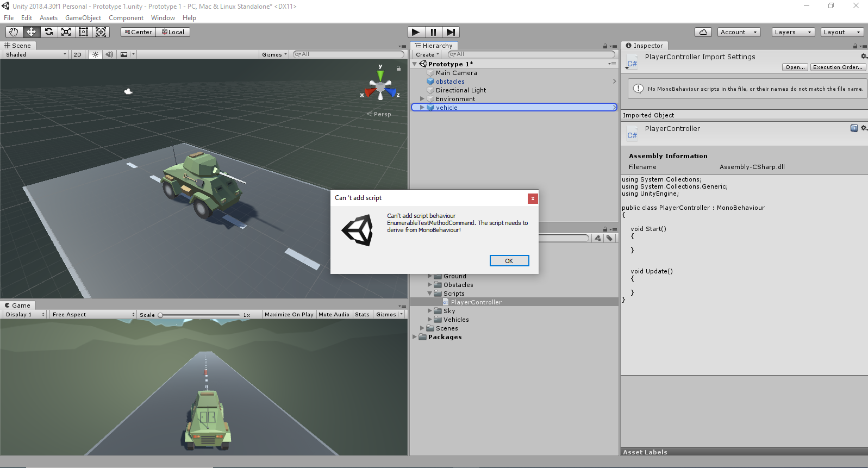
Task: Open the Component menu
Action: (x=126, y=18)
